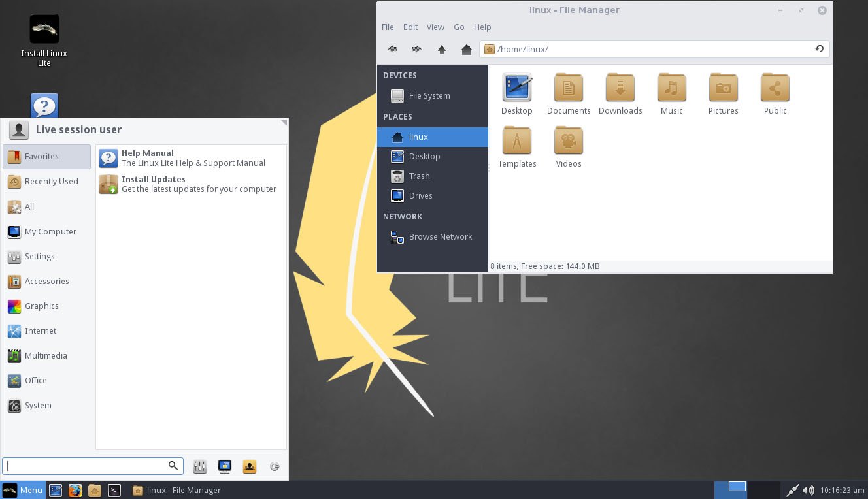Viewport: 868px width, 499px height.
Task: Click the Menu button on the taskbar
Action: [x=24, y=490]
